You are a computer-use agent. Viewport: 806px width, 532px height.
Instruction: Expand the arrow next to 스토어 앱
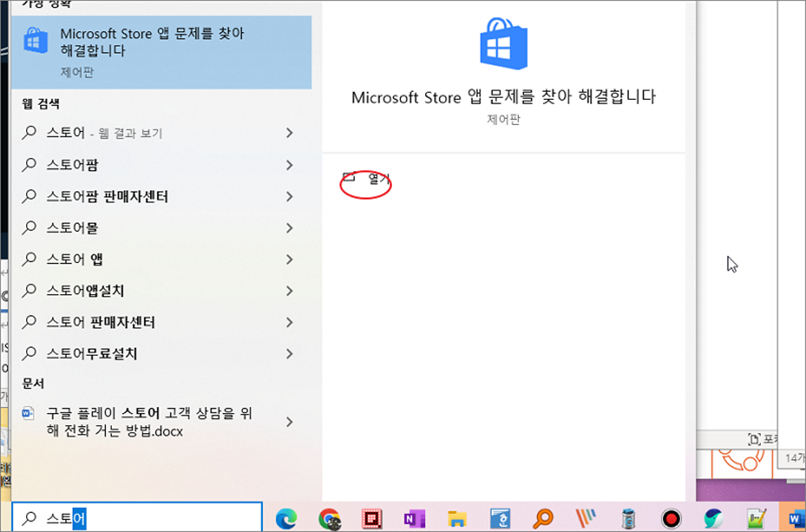tap(290, 259)
